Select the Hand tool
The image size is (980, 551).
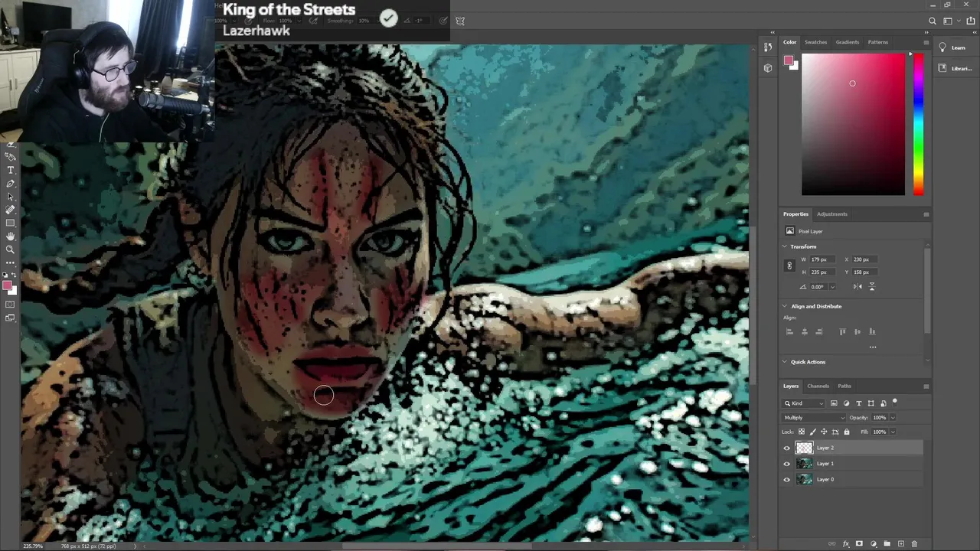point(10,236)
